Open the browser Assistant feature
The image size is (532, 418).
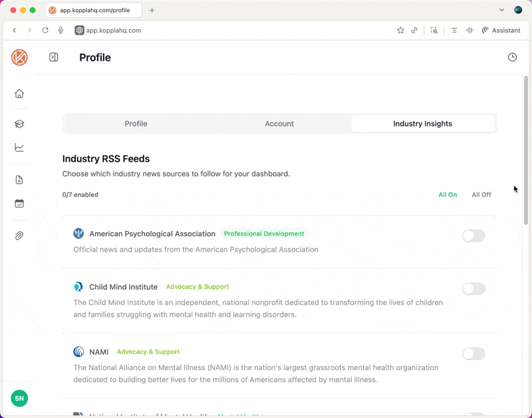tap(501, 30)
